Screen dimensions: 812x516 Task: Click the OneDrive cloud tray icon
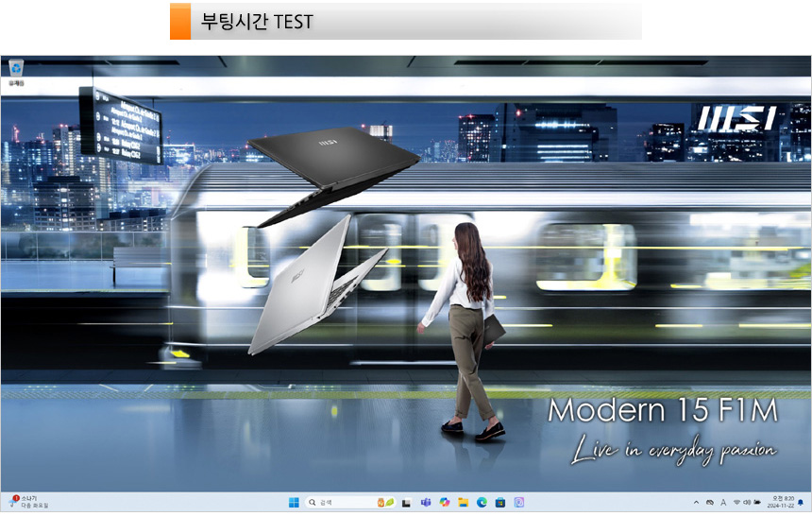pyautogui.click(x=710, y=503)
